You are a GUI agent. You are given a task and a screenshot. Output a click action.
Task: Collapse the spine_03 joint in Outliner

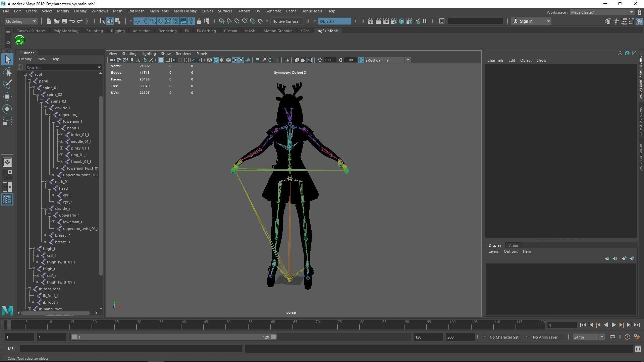click(42, 101)
